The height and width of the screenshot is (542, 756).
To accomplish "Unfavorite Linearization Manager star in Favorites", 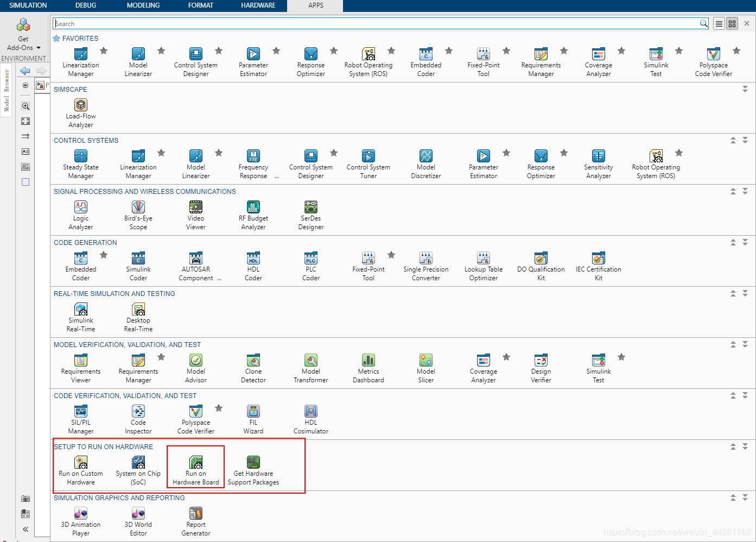I will point(104,51).
